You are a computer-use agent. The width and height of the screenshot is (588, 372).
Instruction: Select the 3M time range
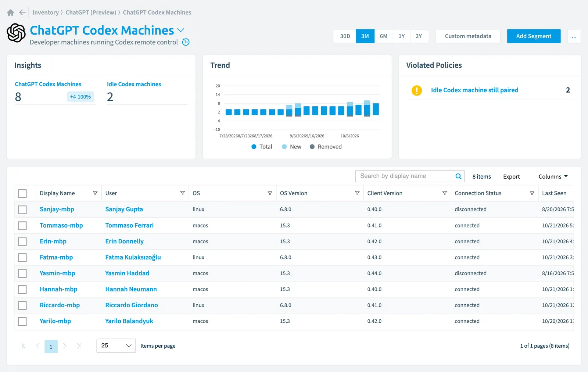point(365,36)
